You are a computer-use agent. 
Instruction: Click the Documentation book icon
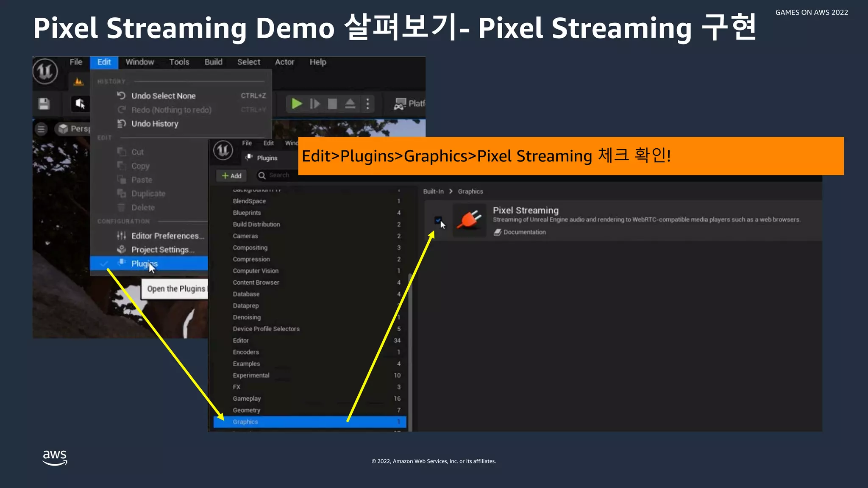click(x=498, y=232)
